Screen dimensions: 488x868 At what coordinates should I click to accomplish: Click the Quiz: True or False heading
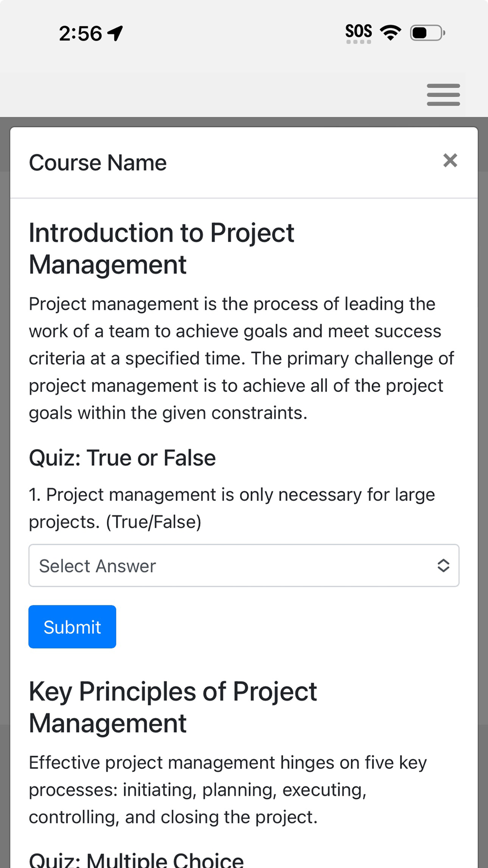click(122, 458)
